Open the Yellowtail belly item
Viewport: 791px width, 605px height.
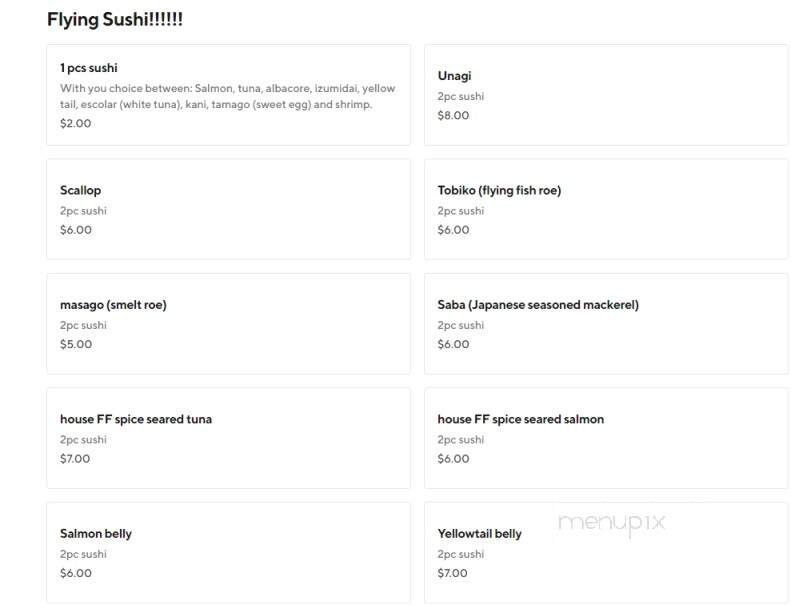click(x=479, y=534)
